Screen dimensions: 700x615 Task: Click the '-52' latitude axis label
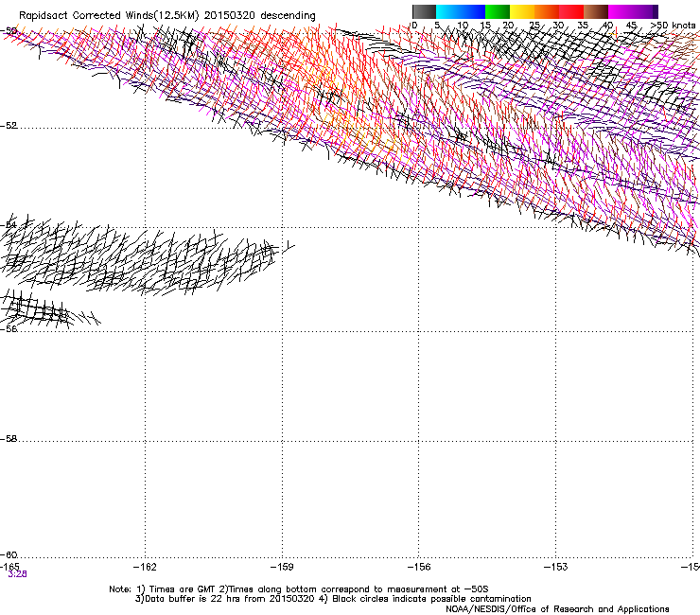(9, 126)
